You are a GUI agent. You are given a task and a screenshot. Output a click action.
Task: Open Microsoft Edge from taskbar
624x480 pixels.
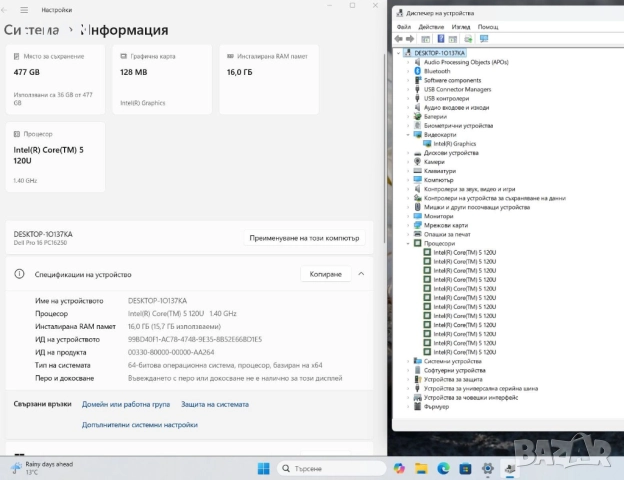point(443,468)
